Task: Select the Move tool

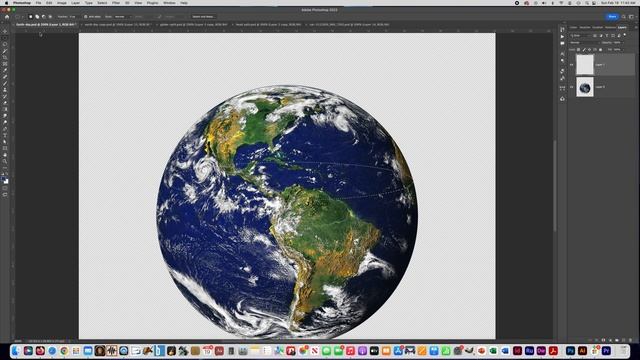Action: (x=5, y=31)
